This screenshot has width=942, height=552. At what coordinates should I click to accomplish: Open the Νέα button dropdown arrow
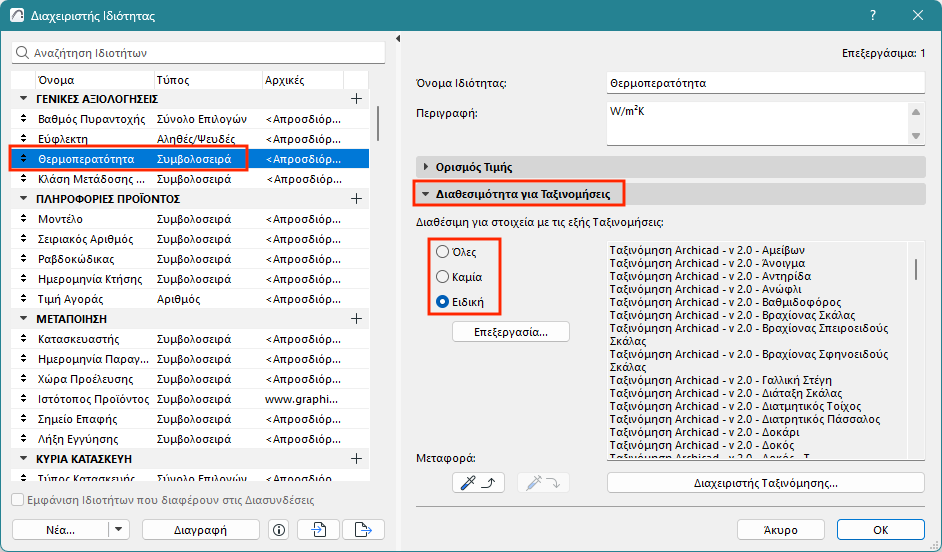click(118, 530)
